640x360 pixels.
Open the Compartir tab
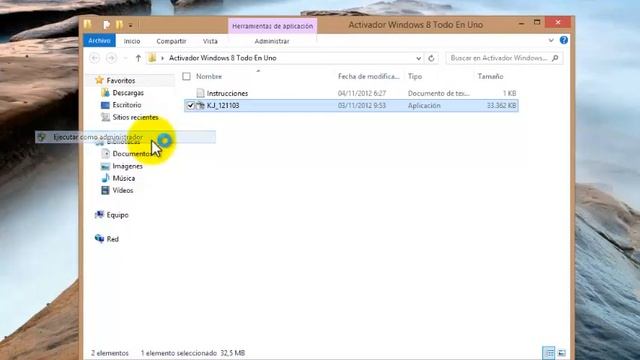(171, 41)
